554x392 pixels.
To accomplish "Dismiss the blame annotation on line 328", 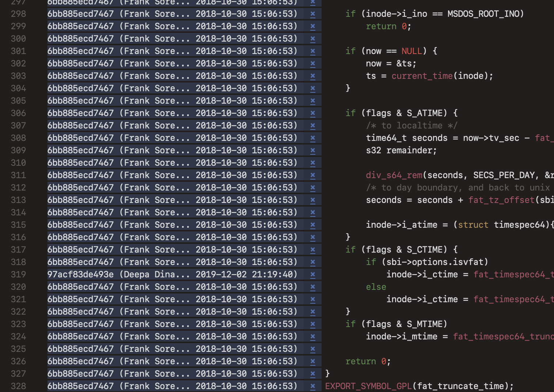I will point(312,386).
